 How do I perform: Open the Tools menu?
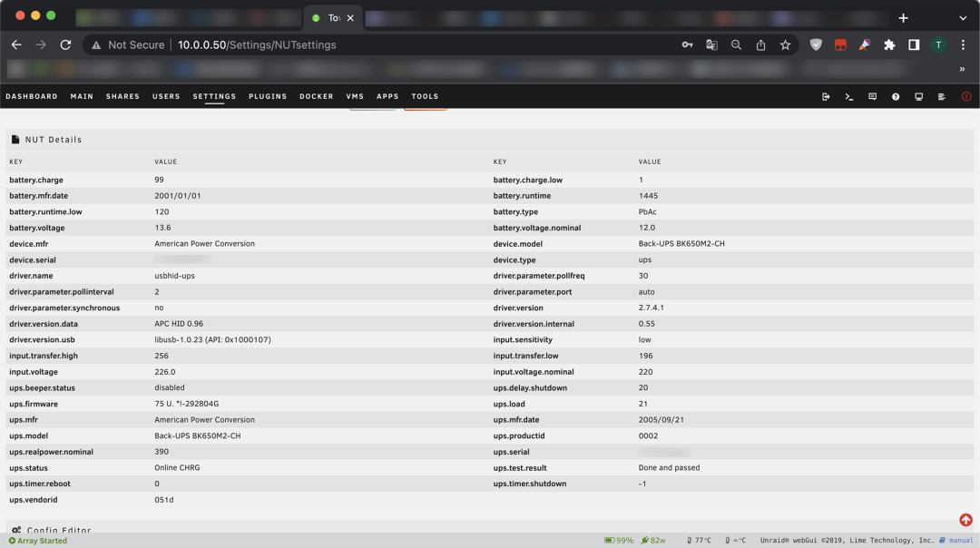coord(425,97)
